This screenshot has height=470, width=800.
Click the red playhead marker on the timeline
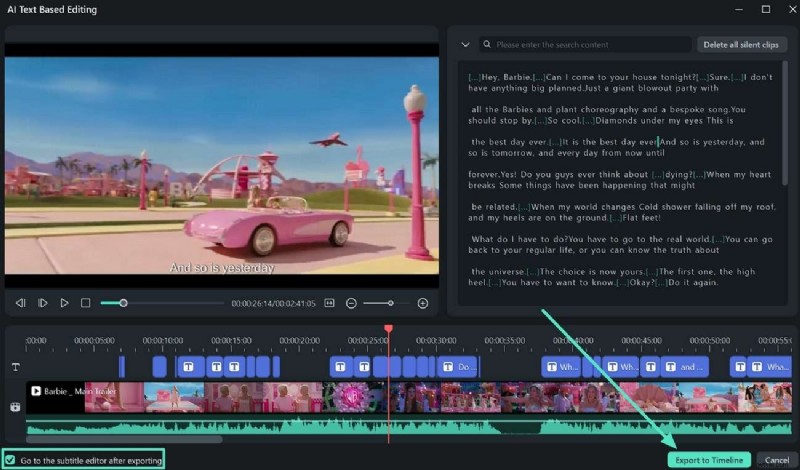pos(388,329)
